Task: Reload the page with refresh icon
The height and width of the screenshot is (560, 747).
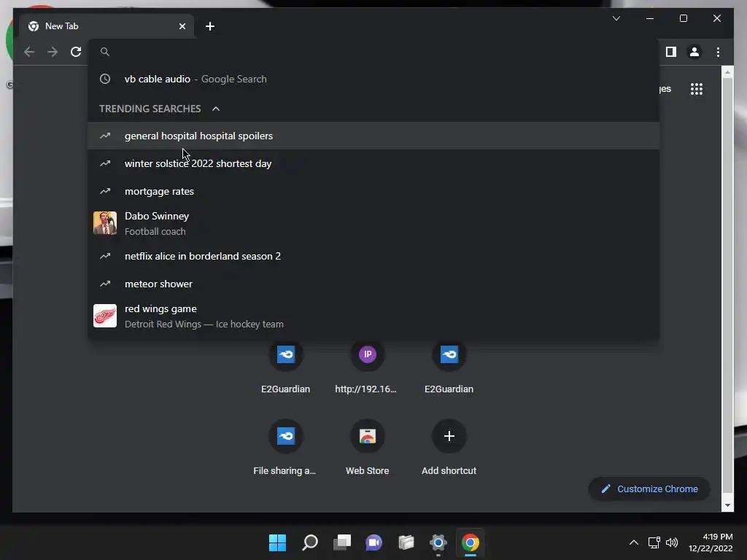Action: [76, 52]
